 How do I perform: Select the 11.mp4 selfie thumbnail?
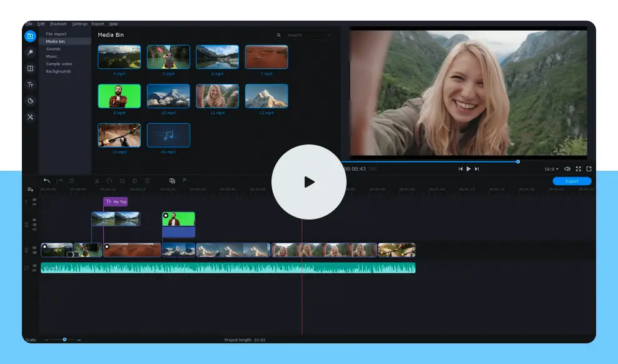click(217, 96)
